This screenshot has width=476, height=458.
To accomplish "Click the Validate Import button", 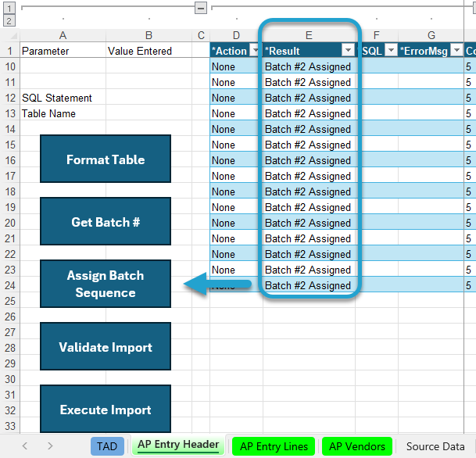I will tap(106, 346).
